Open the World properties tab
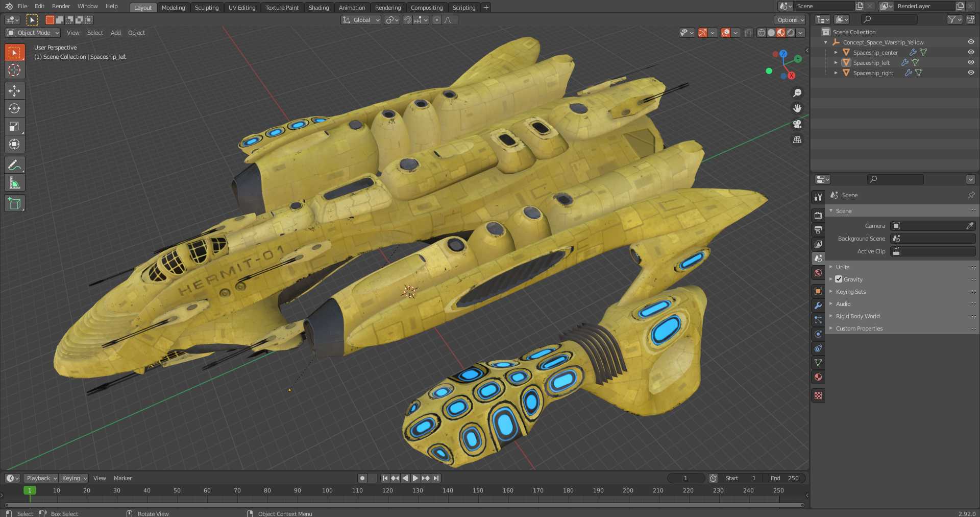The height and width of the screenshot is (517, 980). (818, 273)
